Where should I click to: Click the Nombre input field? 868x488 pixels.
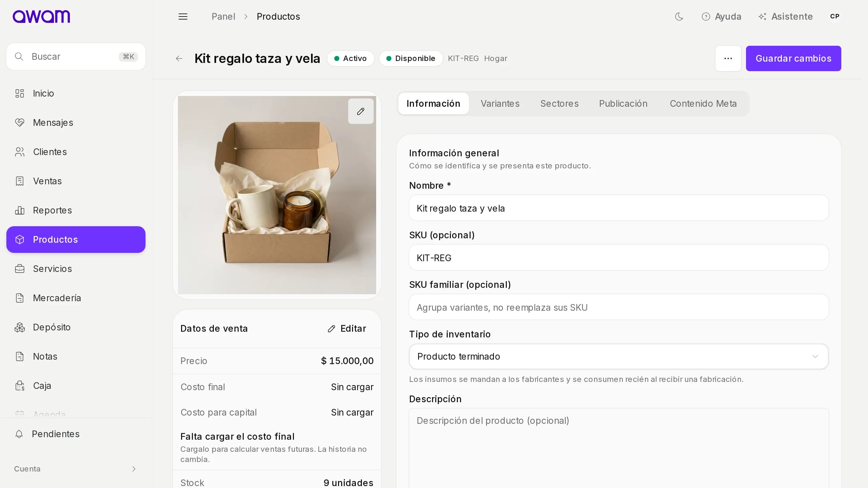coord(619,208)
